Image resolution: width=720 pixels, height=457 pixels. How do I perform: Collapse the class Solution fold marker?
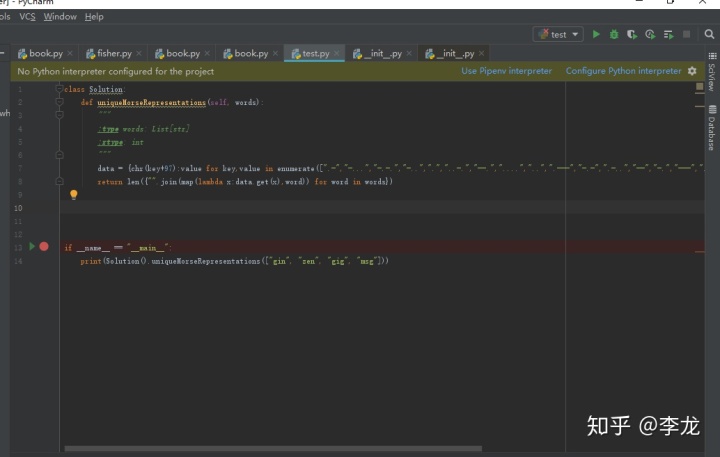59,89
